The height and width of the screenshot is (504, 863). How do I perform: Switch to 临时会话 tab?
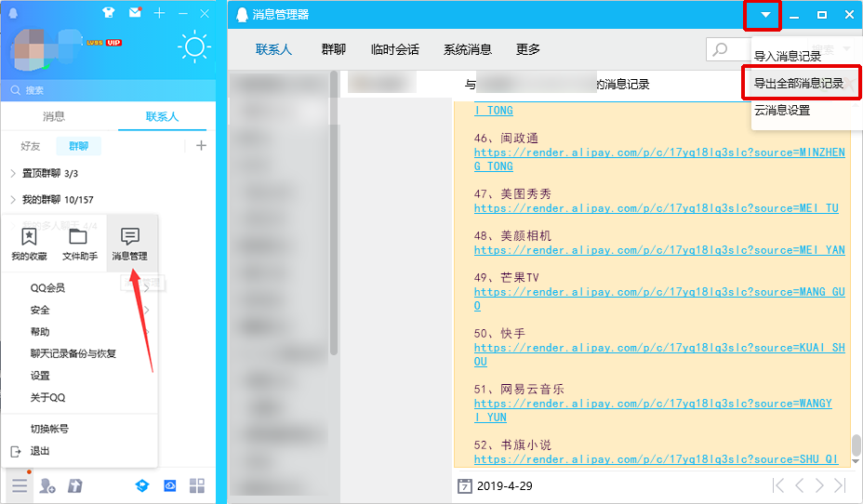(x=395, y=49)
